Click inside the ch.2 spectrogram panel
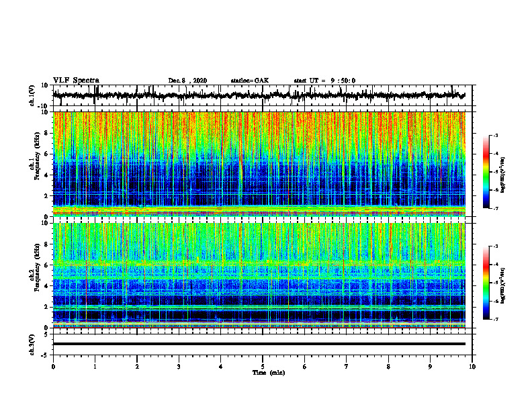 coord(259,275)
